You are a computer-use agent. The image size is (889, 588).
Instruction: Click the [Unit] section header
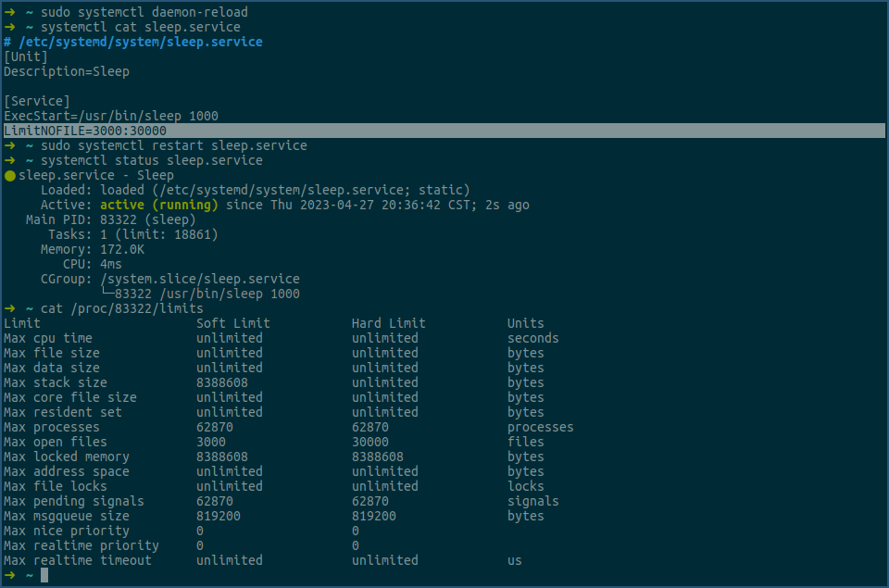pyautogui.click(x=26, y=56)
